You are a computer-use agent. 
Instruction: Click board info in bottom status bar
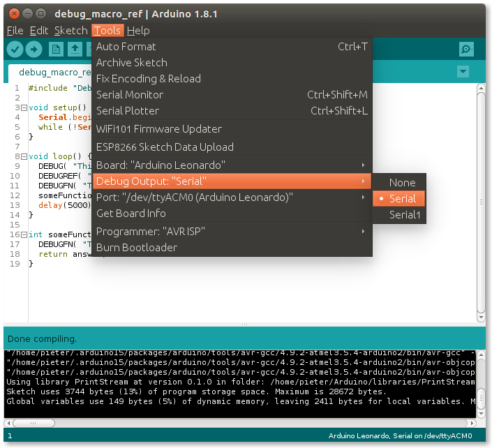(x=400, y=436)
